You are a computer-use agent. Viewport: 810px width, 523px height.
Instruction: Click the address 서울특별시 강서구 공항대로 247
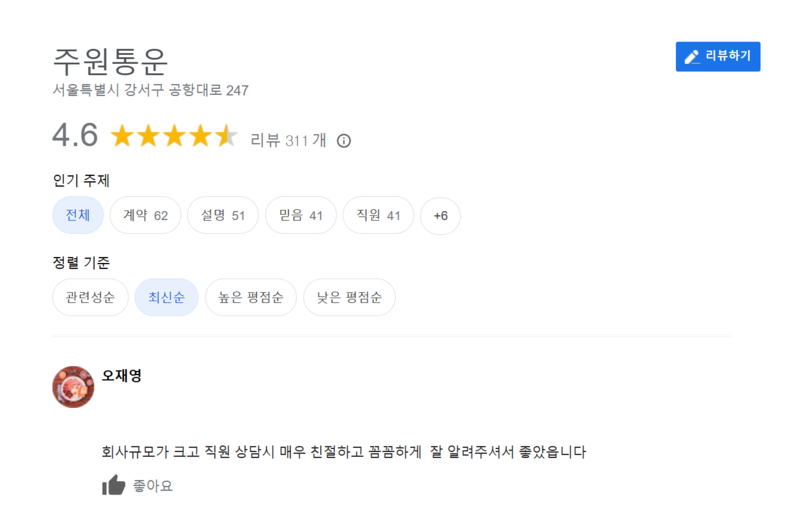coord(150,90)
